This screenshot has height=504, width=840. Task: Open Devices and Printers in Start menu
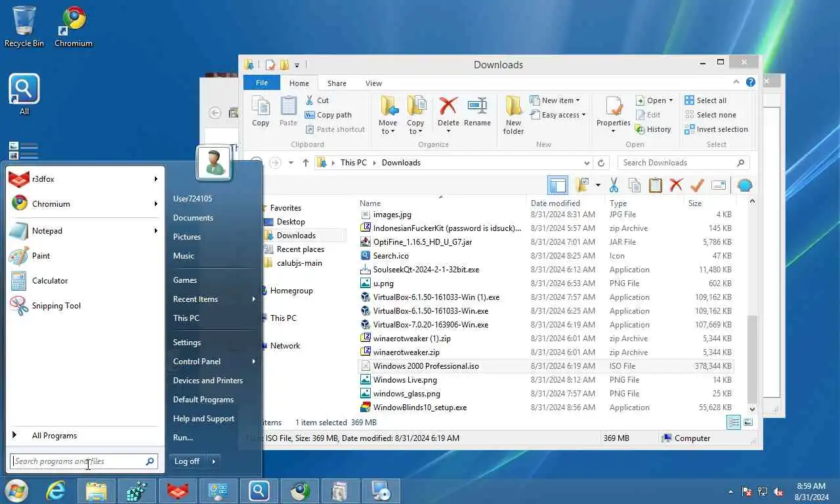coord(208,381)
